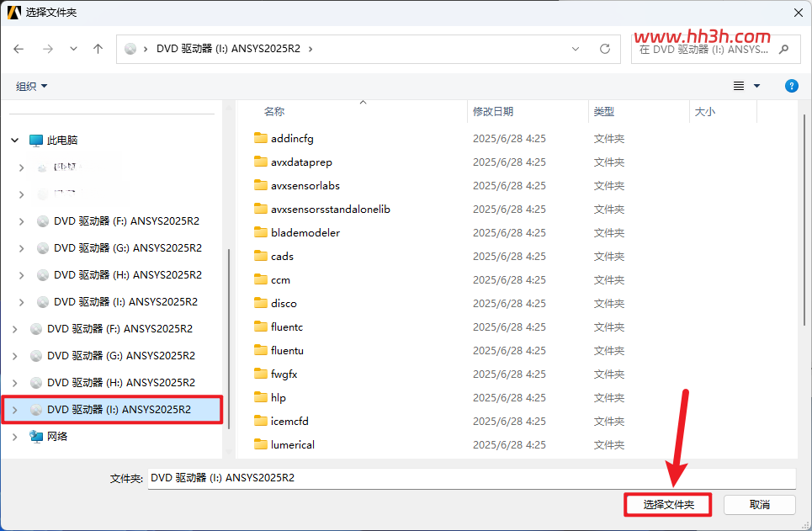812x531 pixels.
Task: Select the fluentc folder name
Action: pyautogui.click(x=287, y=327)
